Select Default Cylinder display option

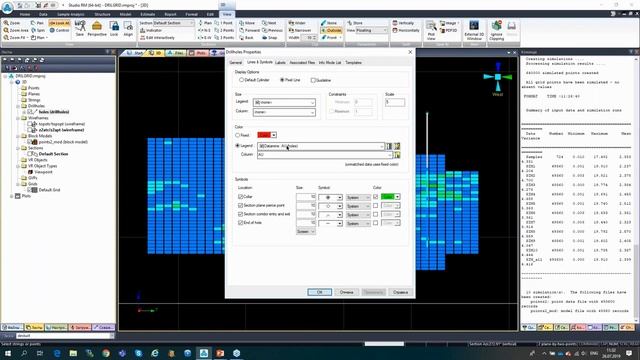pos(254,80)
